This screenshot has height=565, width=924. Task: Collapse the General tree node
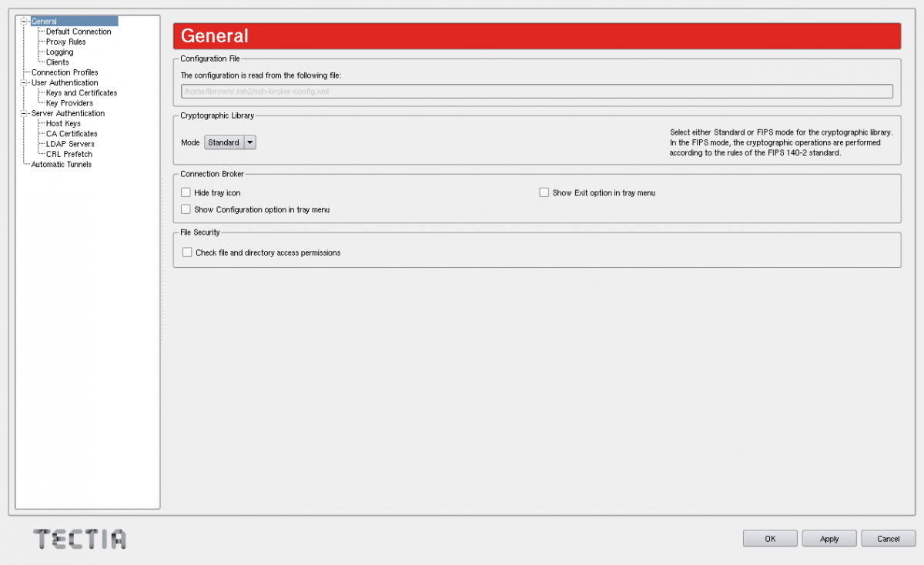pos(24,22)
